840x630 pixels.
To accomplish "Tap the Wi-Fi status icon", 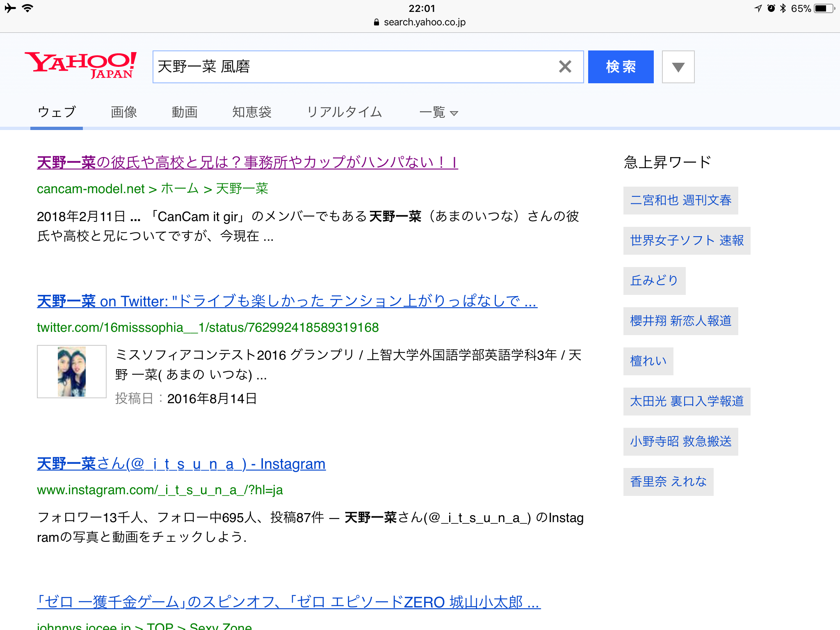I will [27, 8].
